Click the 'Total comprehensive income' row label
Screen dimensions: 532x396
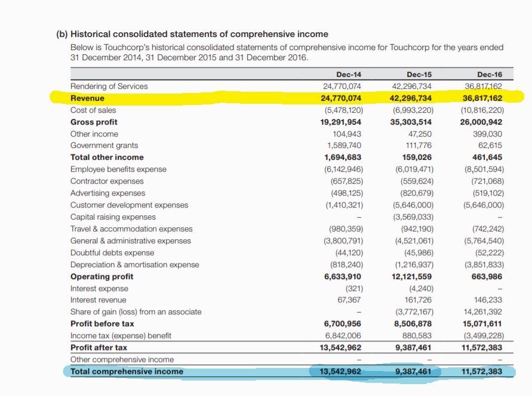click(x=127, y=372)
